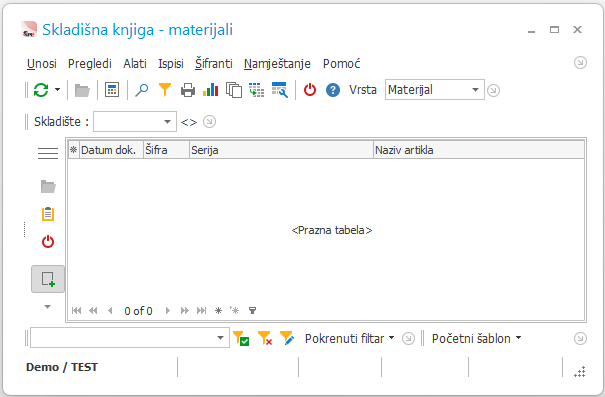Open the bar chart icon
The width and height of the screenshot is (605, 397).
(211, 90)
